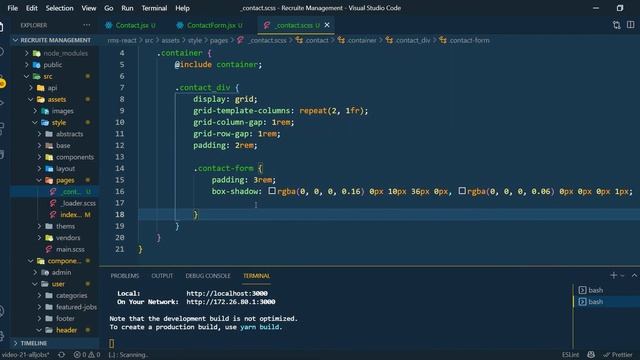Switch to TERMINAL panel tab
The width and height of the screenshot is (640, 360).
[256, 276]
